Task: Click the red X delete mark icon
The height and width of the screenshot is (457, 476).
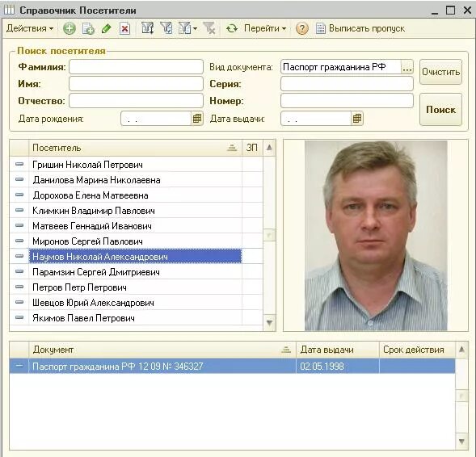Action: pyautogui.click(x=124, y=29)
